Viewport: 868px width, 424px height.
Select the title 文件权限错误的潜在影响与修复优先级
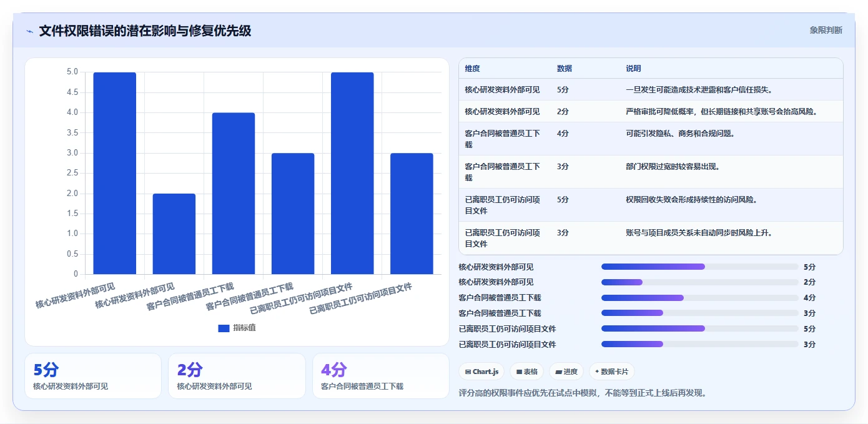[145, 31]
